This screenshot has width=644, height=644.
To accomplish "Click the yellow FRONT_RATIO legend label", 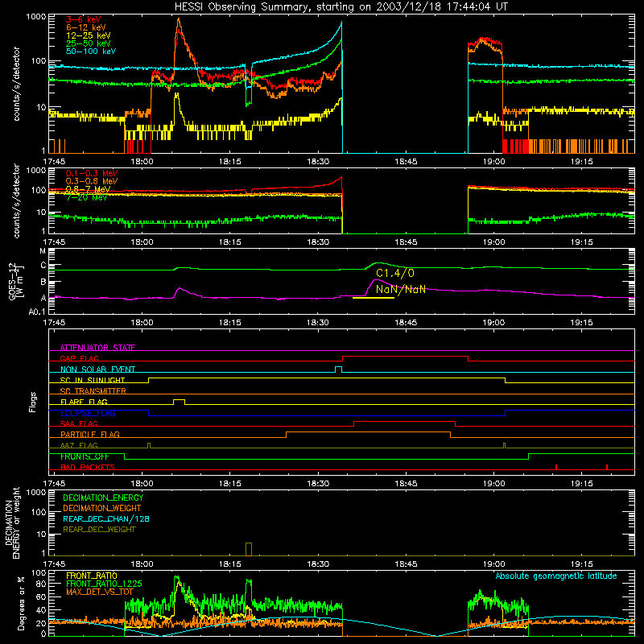I will 92,576.
